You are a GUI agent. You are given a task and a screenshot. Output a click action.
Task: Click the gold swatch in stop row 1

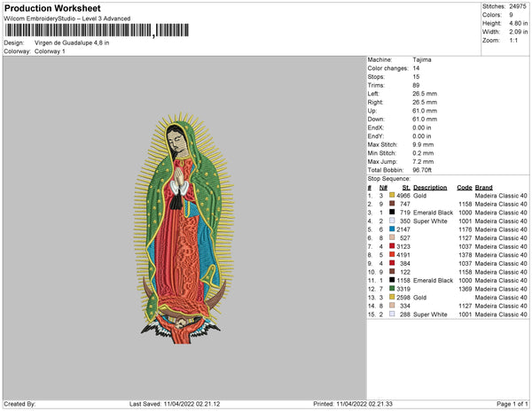click(392, 195)
